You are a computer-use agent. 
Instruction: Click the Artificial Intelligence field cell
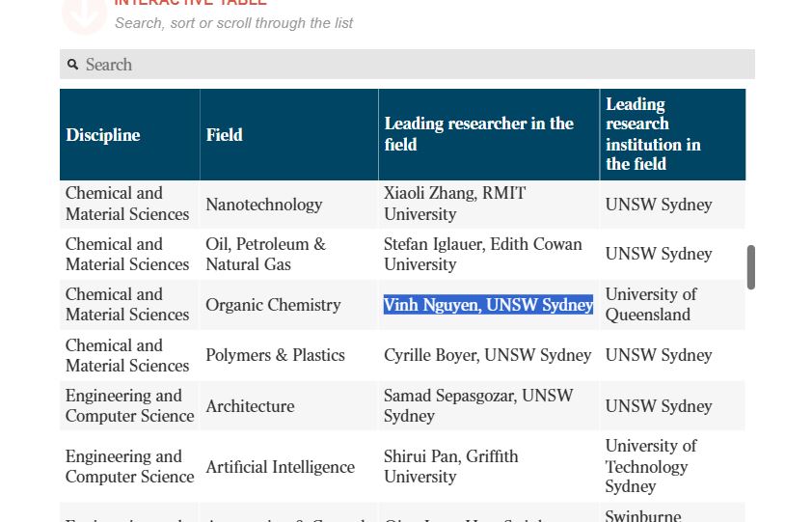point(280,467)
